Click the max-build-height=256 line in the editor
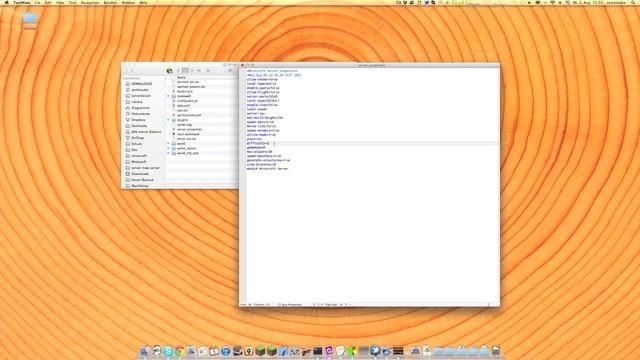This screenshot has width=640, height=360. (x=264, y=118)
